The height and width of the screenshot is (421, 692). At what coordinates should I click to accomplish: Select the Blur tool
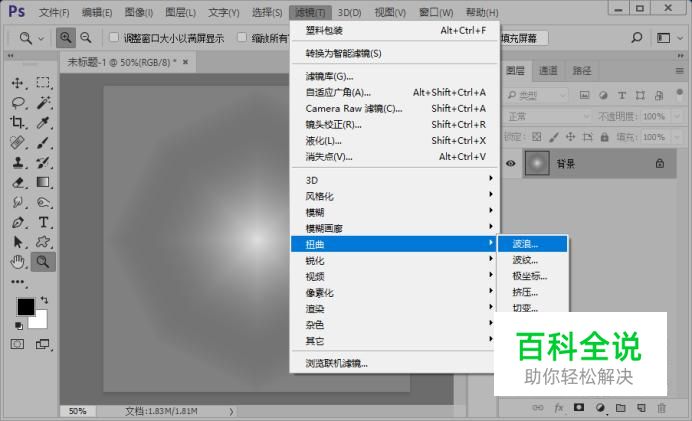tap(18, 203)
